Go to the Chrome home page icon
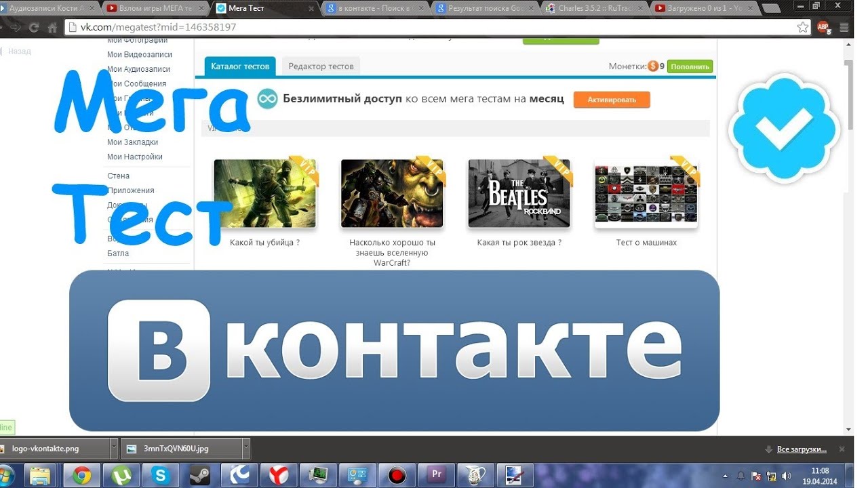Screen dimensions: 868x488 click(52, 28)
